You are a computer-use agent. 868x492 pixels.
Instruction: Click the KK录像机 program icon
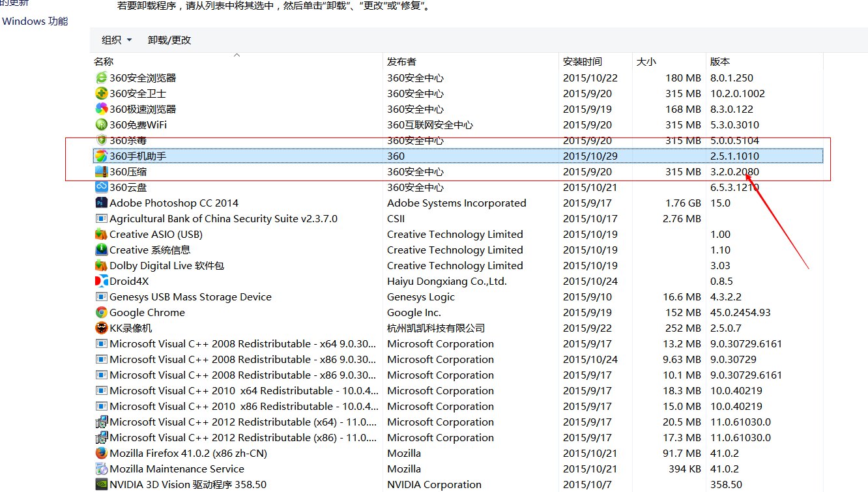point(102,328)
